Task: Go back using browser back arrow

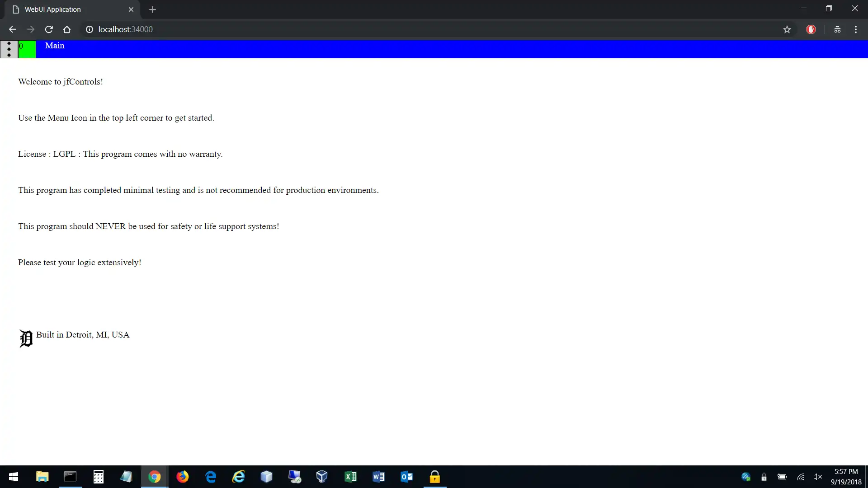Action: coord(13,29)
